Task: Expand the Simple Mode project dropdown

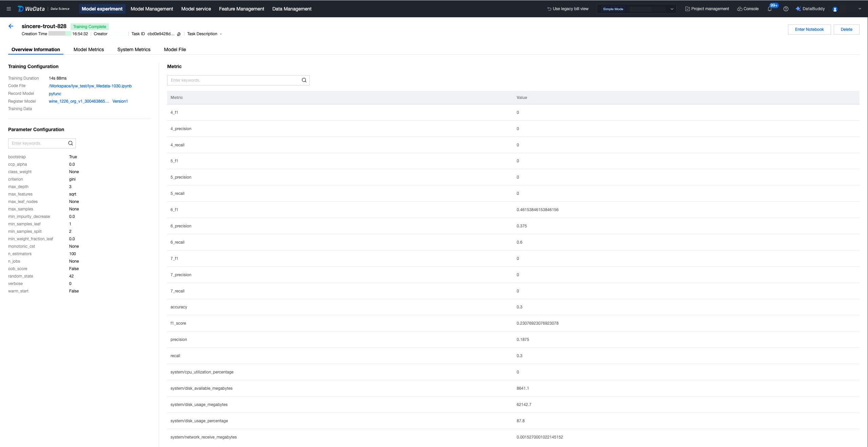Action: [671, 9]
